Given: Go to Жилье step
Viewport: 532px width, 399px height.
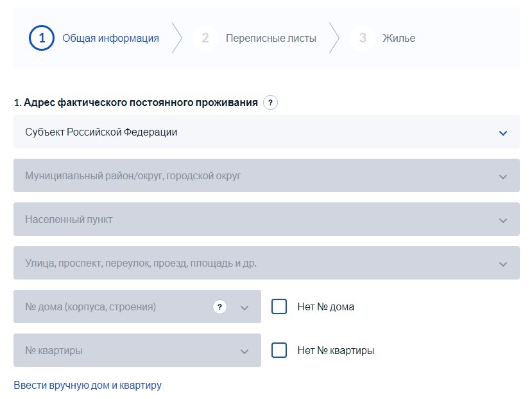Looking at the screenshot, I should [x=399, y=39].
